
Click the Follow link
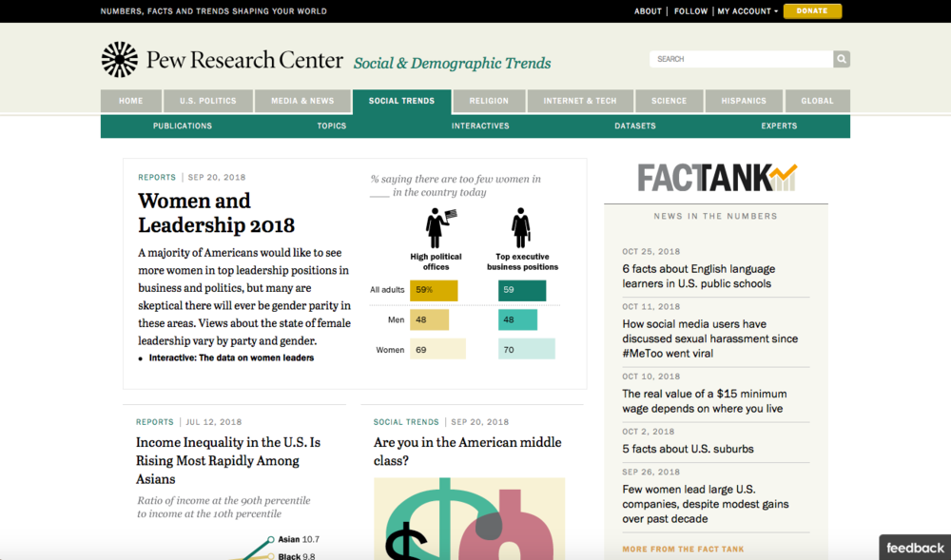[x=690, y=10]
